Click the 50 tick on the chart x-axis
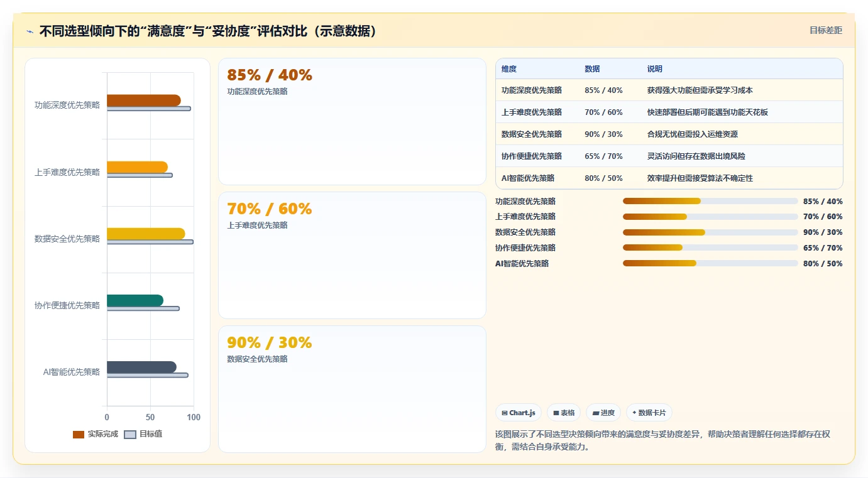Viewport: 868px width, 478px height. click(150, 417)
